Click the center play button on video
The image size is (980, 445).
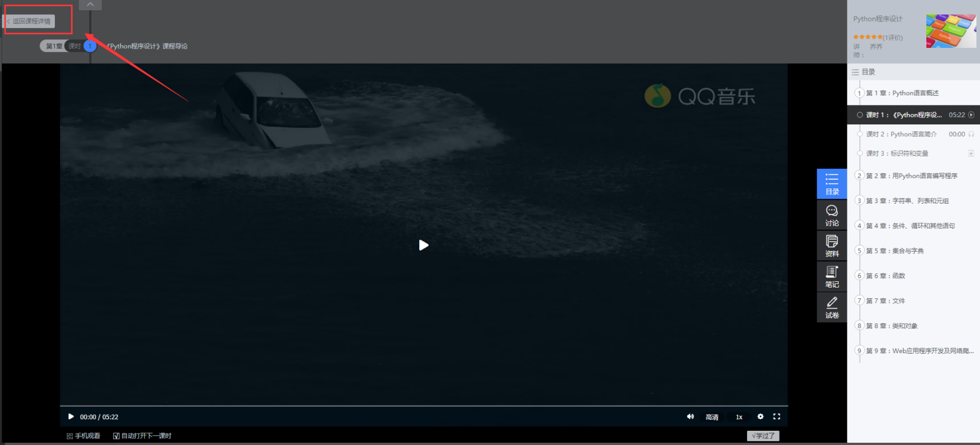[423, 245]
